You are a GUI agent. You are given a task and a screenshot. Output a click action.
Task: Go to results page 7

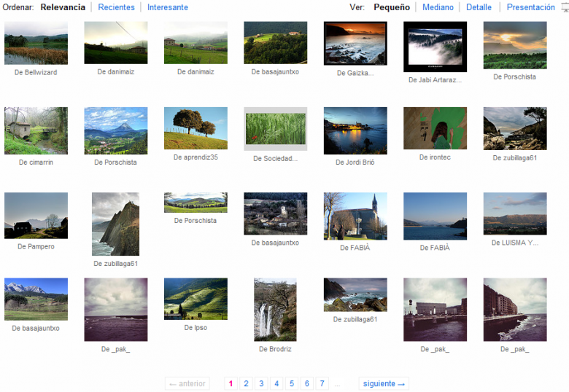point(322,383)
